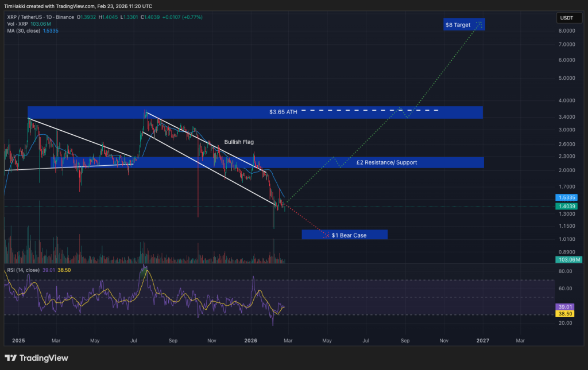Click the purple 39.01 RSI value tag
This screenshot has height=370, width=588.
tap(566, 307)
